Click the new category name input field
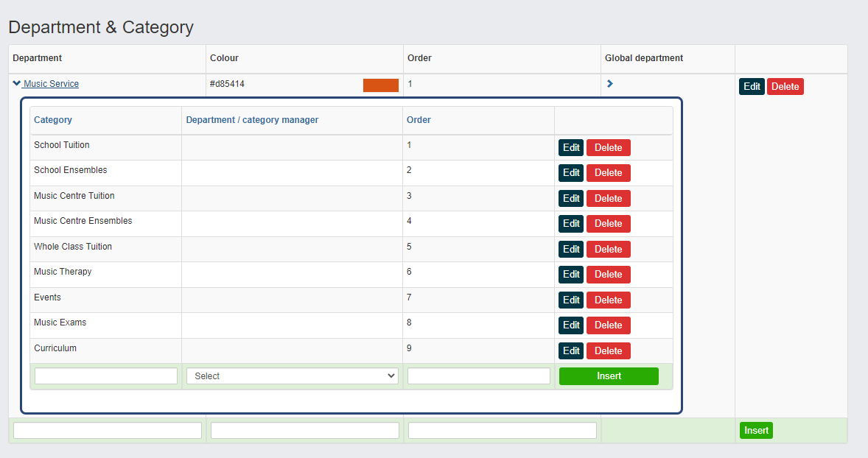 pyautogui.click(x=105, y=376)
